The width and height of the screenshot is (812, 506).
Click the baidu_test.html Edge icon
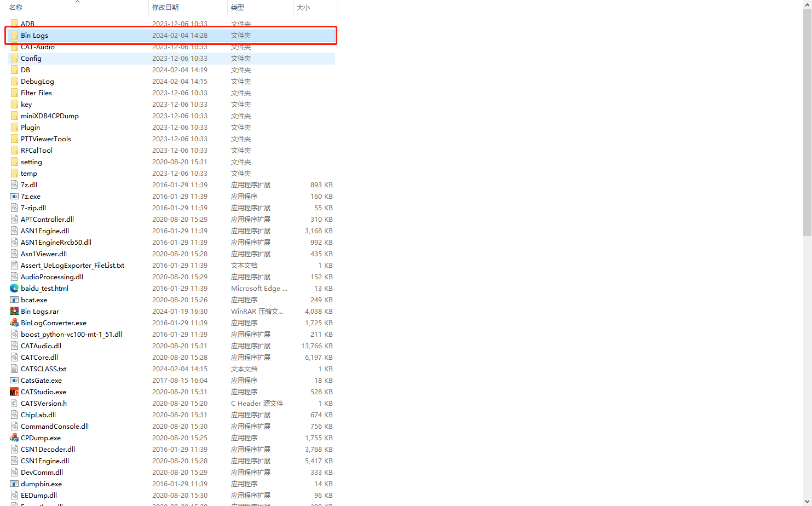pyautogui.click(x=14, y=288)
